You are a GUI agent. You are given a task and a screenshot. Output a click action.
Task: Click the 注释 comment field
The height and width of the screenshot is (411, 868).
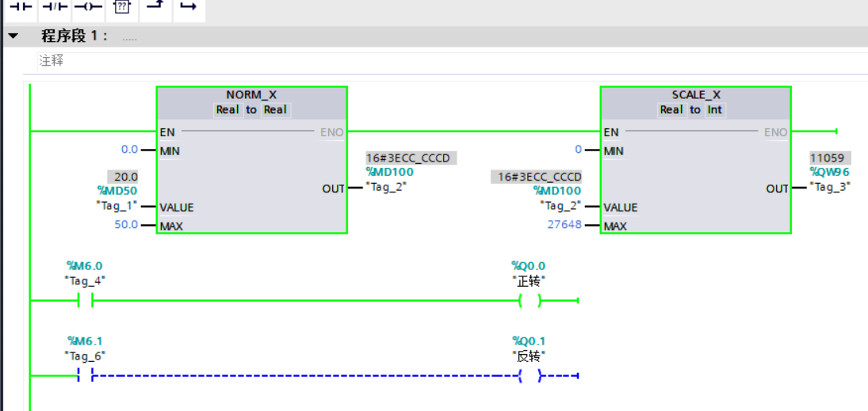[x=52, y=60]
